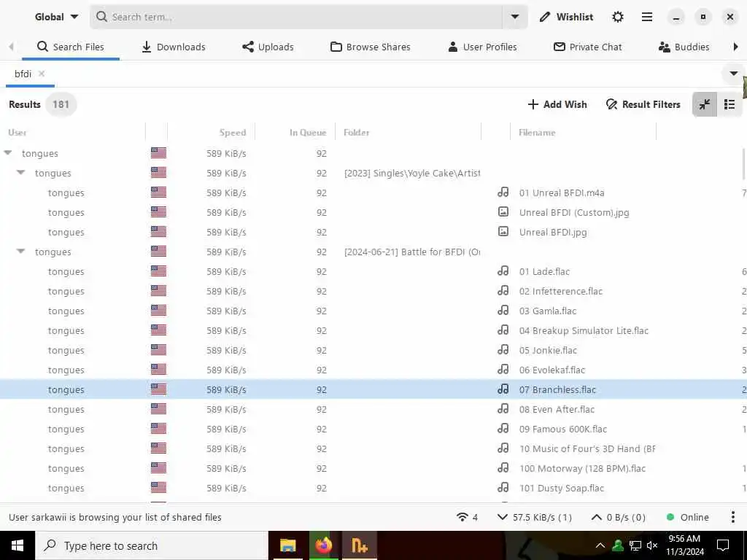Select the bfdi search results tab
The image size is (747, 560).
[23, 74]
